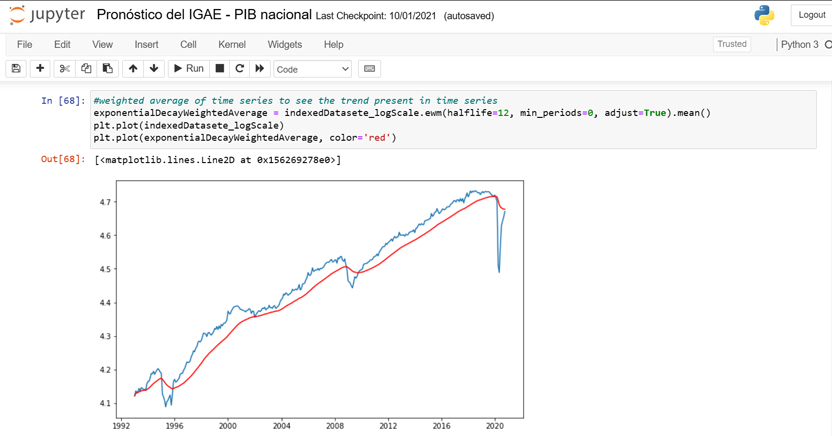Insert a cell below with plus icon
Screen dimensions: 832x436
click(40, 69)
